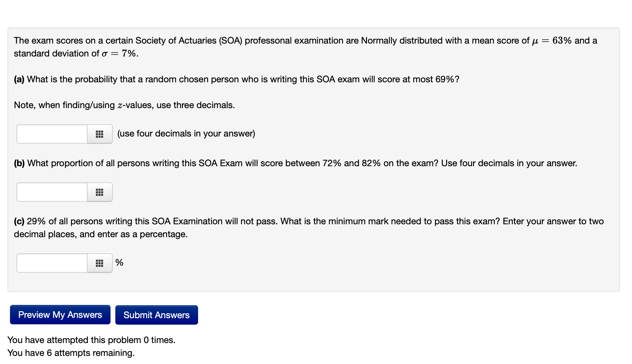Viewport: 632px width, 364px height.
Task: Click the mean formula μ = 63%
Action: [552, 41]
